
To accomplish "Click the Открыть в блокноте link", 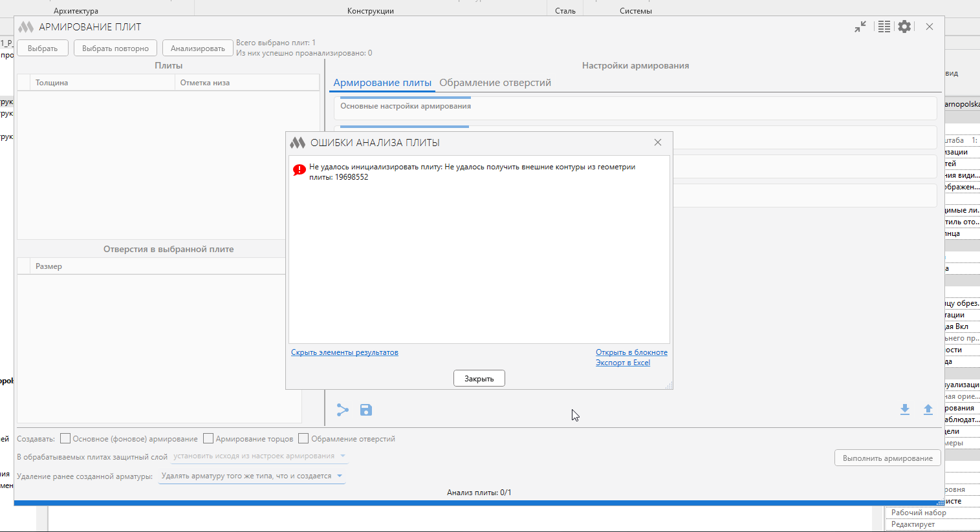I will tap(631, 352).
